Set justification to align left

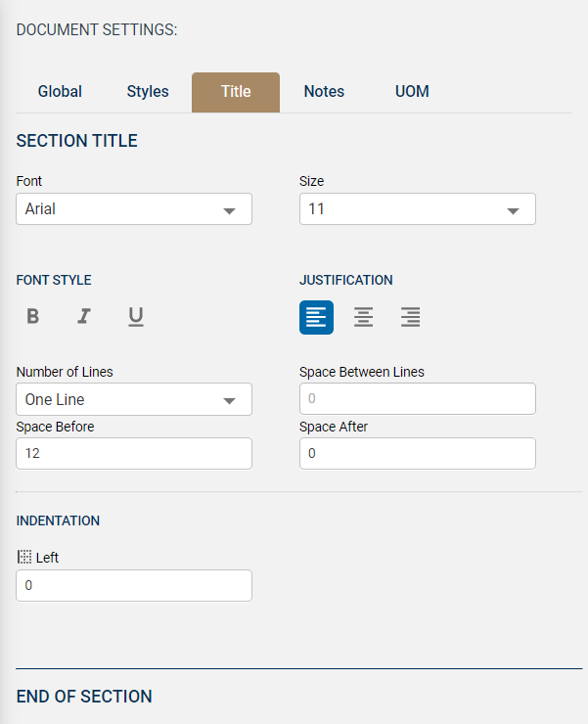click(316, 317)
